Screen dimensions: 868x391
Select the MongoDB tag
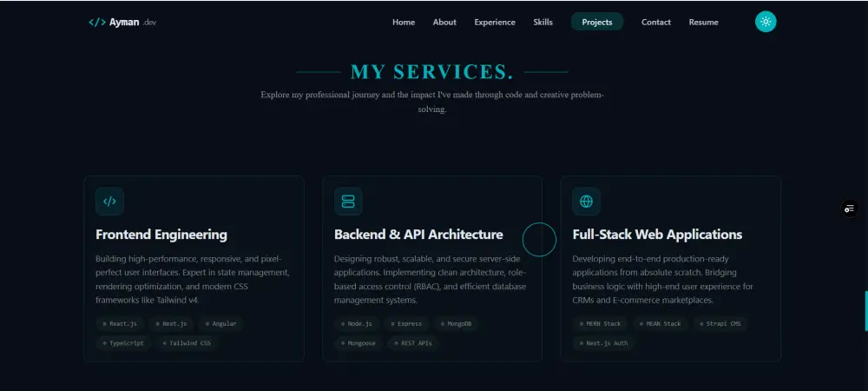[457, 323]
